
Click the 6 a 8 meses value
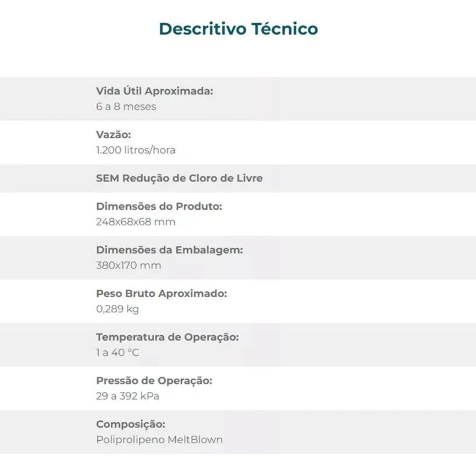(x=126, y=106)
